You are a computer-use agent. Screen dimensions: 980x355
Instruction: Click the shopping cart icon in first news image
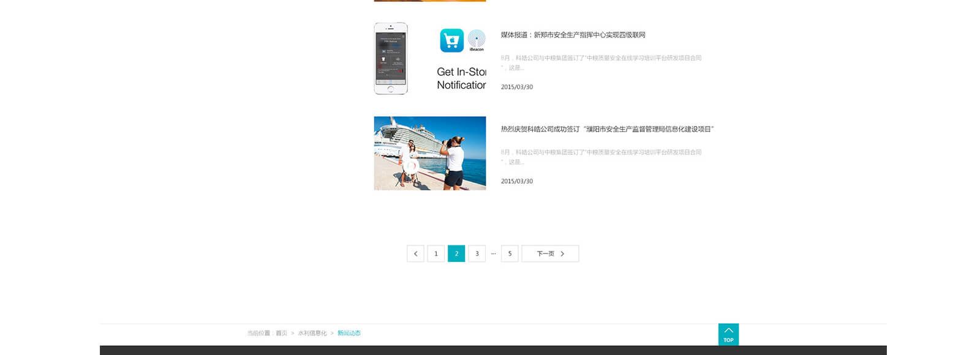pos(451,40)
